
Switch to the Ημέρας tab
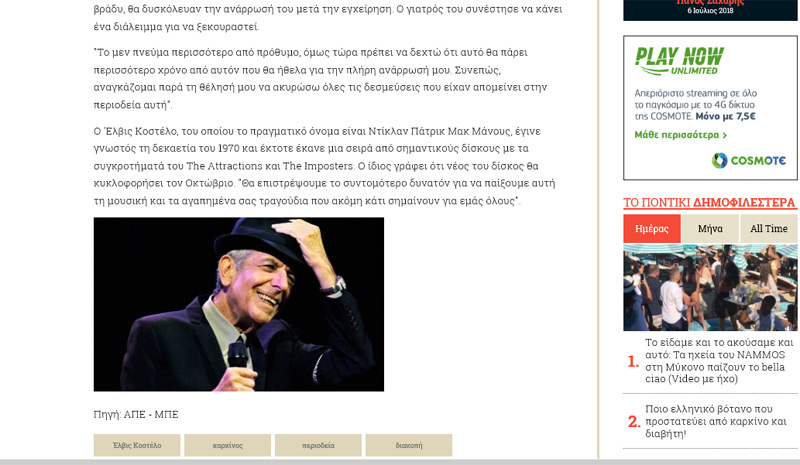click(652, 229)
